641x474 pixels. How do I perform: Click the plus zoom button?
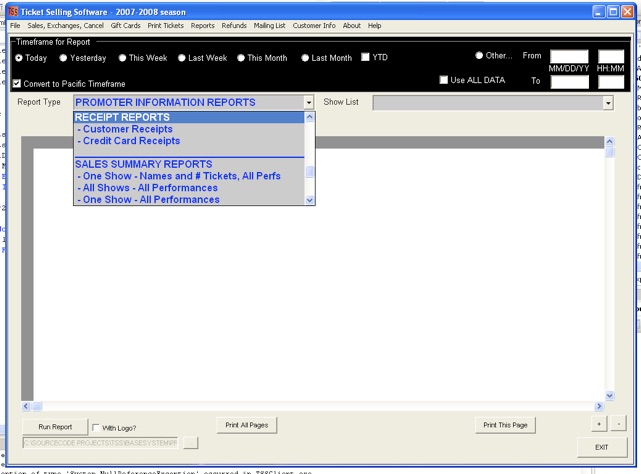click(599, 425)
